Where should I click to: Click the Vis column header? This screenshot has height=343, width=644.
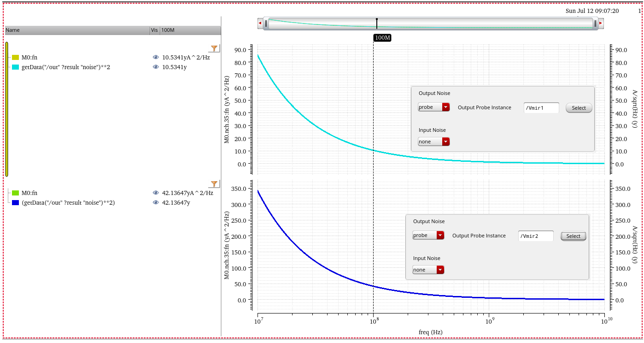point(155,30)
